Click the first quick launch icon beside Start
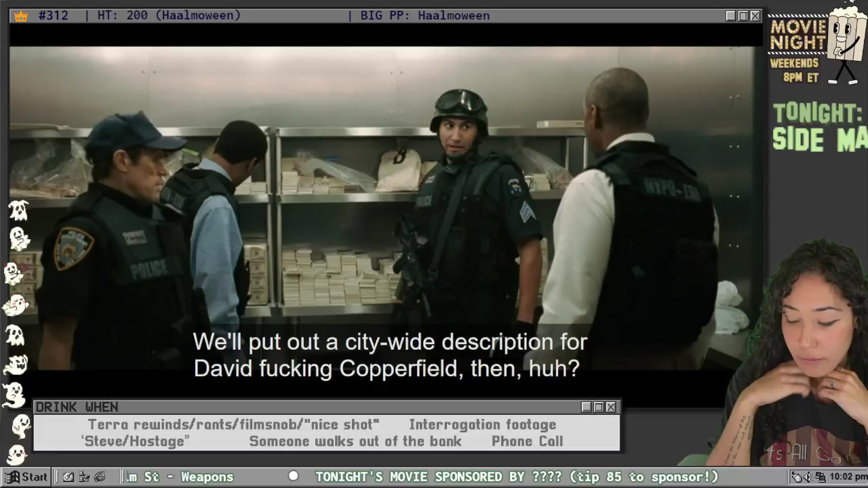This screenshot has width=868, height=488. pyautogui.click(x=68, y=477)
